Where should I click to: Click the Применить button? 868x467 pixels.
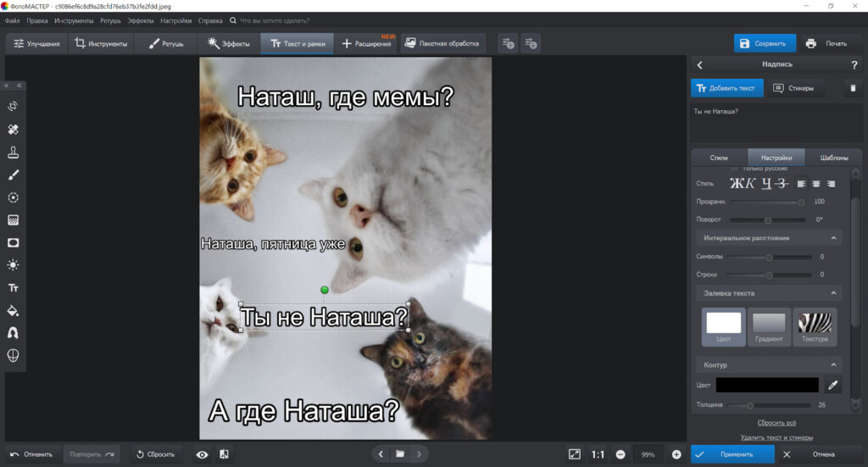click(732, 454)
